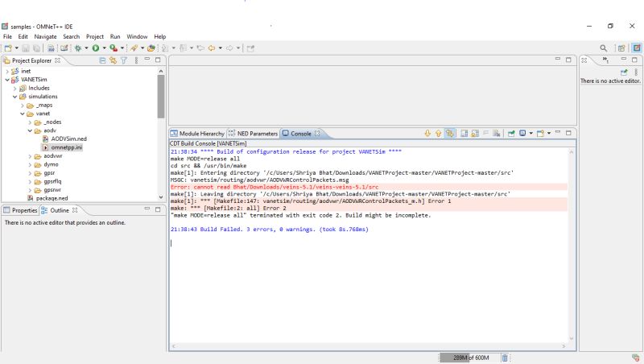Run the simulation with green Run button
The width and height of the screenshot is (644, 364).
pyautogui.click(x=96, y=48)
